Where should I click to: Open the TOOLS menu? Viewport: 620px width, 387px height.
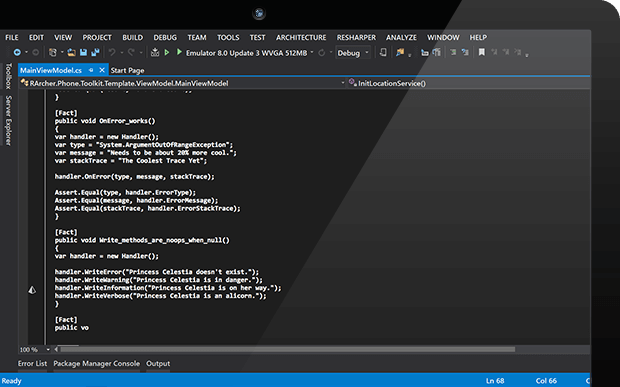coord(228,38)
